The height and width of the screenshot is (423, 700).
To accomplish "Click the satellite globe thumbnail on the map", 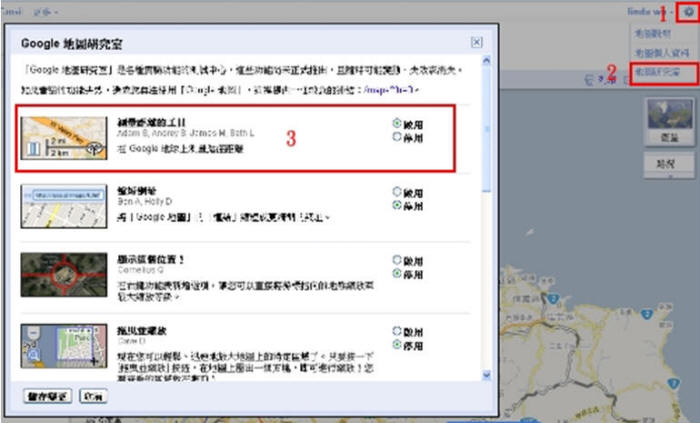I will point(669,115).
